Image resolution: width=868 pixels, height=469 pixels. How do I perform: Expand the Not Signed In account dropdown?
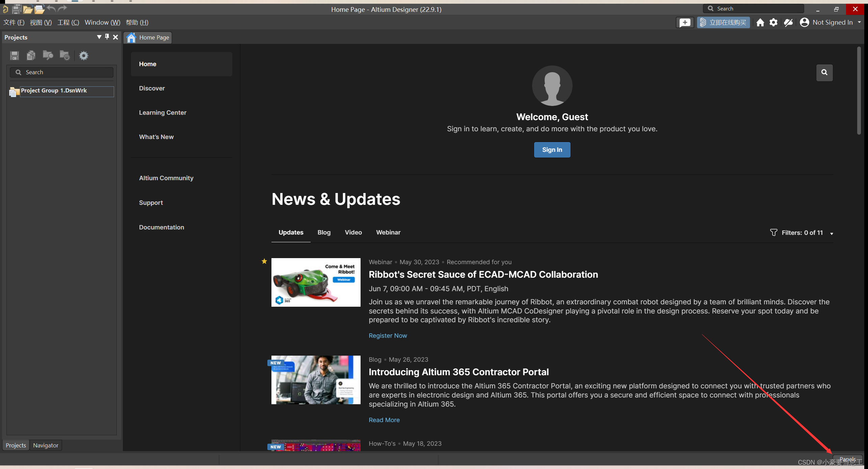pyautogui.click(x=859, y=22)
